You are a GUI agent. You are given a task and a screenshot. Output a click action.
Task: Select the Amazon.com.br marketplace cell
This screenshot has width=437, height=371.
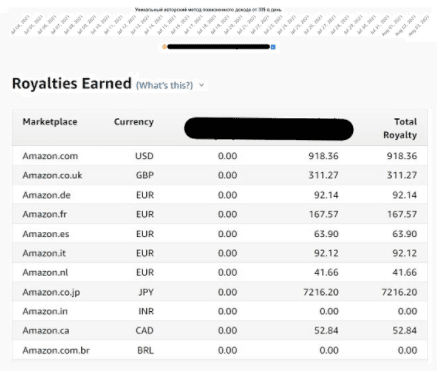(56, 350)
